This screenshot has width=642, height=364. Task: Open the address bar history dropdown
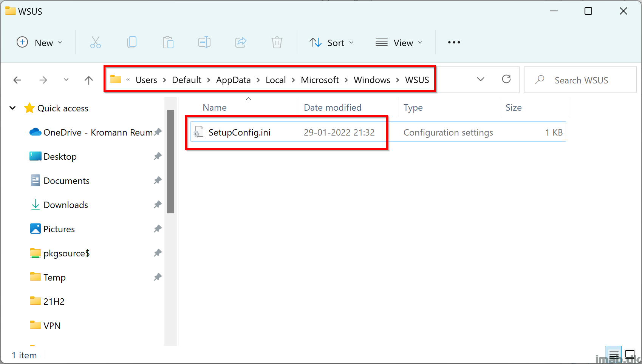(x=480, y=79)
